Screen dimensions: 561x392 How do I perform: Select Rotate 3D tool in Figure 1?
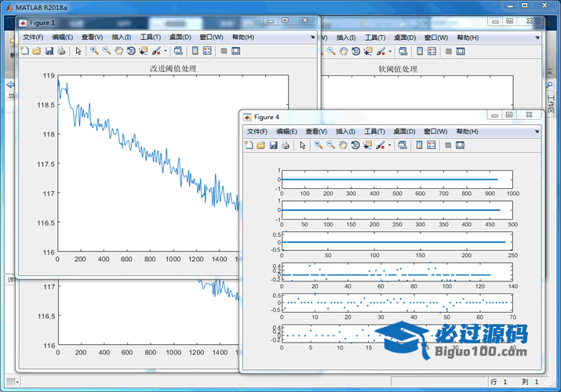coord(131,51)
